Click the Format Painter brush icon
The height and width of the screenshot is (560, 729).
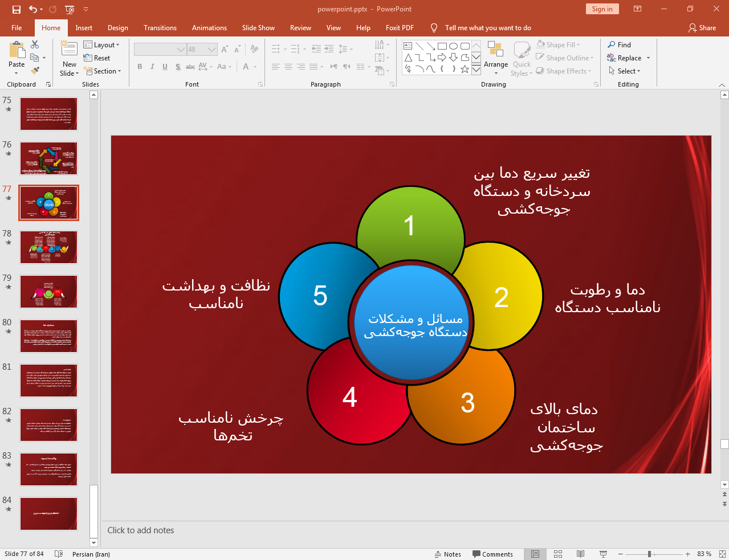tap(35, 71)
